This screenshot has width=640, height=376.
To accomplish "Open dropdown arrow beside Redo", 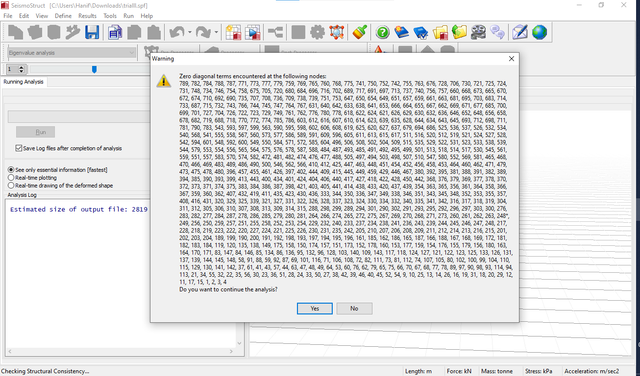I will coord(216,32).
